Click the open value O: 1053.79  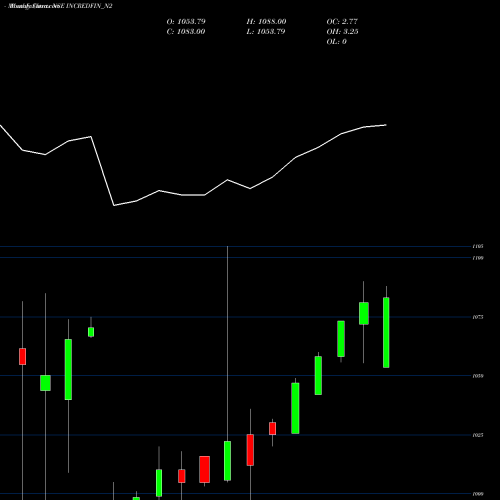pyautogui.click(x=186, y=22)
